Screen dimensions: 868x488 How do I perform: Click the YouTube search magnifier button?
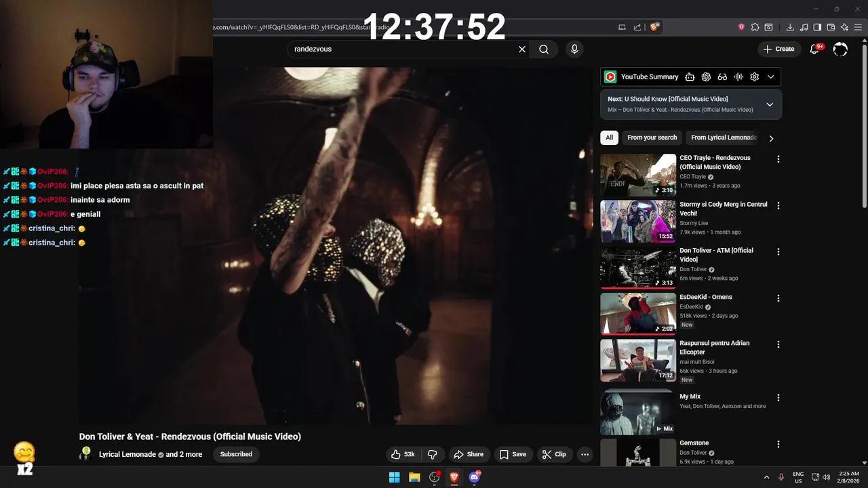pos(544,49)
